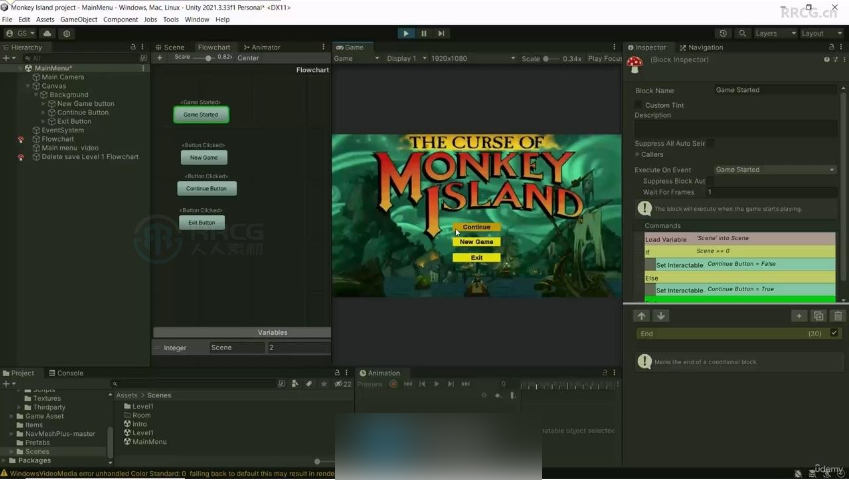Select the New Game block in the Flowchart
Viewport: 849px width, 480px height.
(x=204, y=157)
